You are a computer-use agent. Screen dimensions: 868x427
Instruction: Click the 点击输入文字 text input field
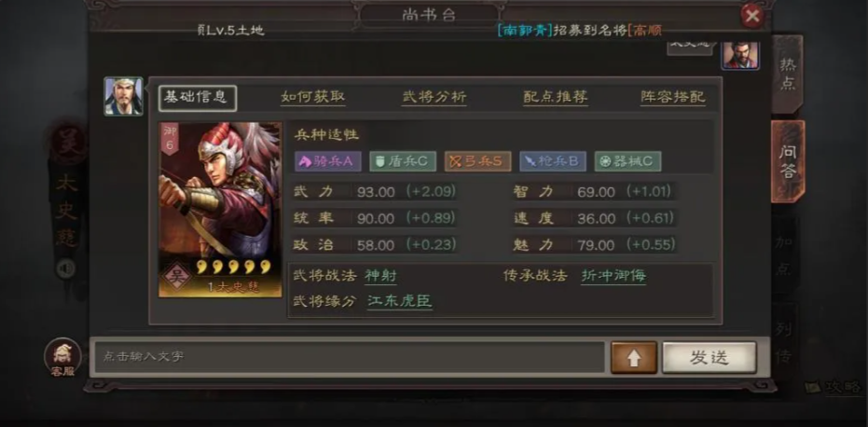tap(350, 357)
